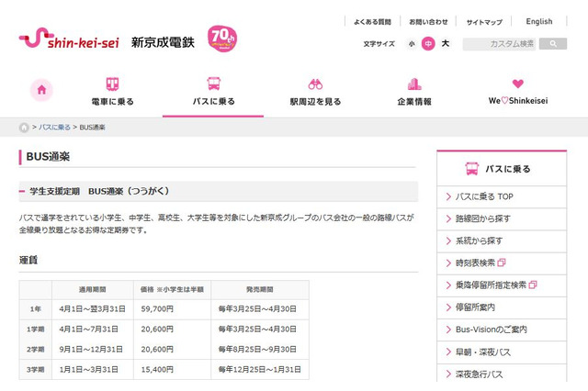The height and width of the screenshot is (391, 588).
Task: Click the bus icon above バスに乗る
Action: point(214,84)
